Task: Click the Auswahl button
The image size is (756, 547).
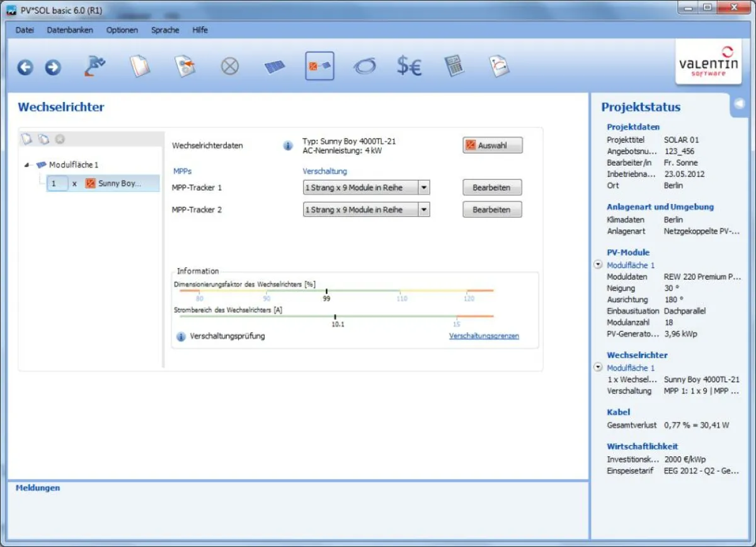Action: click(x=493, y=145)
